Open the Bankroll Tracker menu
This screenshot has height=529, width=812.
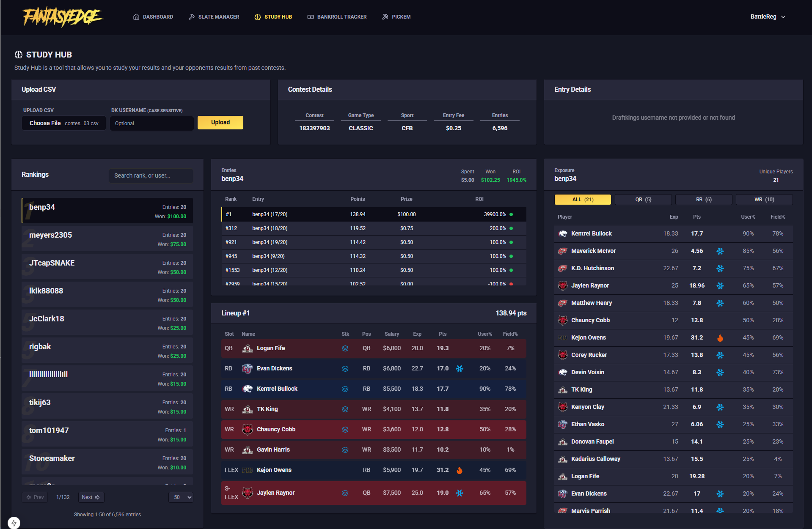337,17
